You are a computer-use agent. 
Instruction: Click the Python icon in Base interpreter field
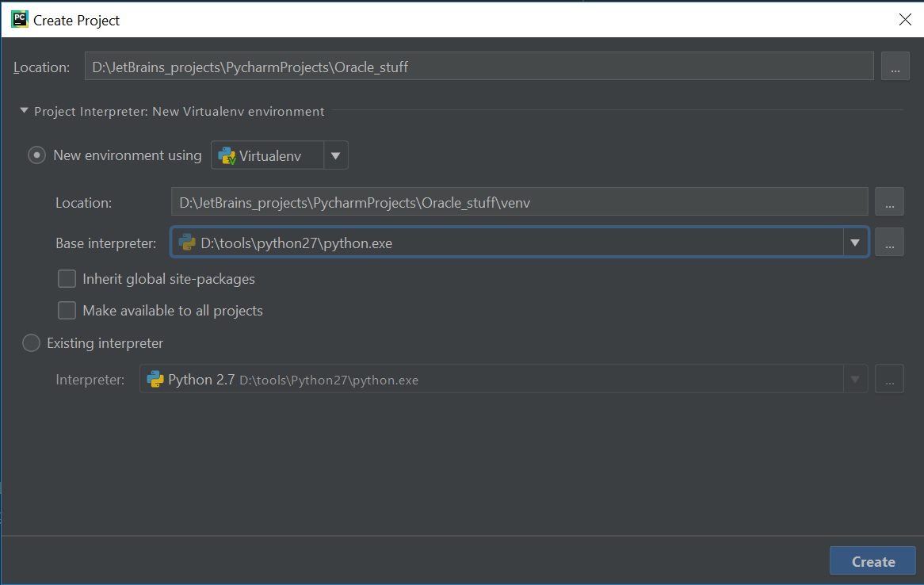(187, 243)
